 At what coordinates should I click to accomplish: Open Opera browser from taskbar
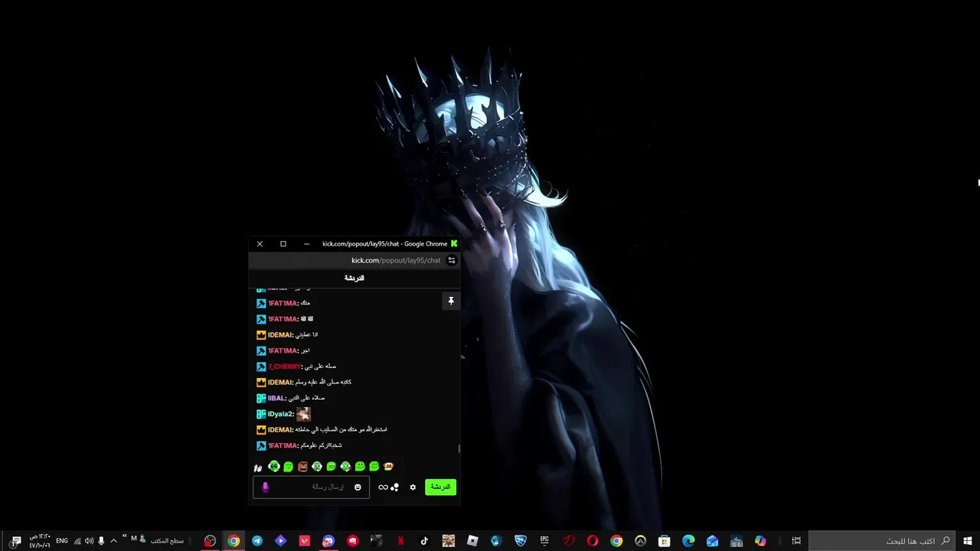(x=592, y=541)
